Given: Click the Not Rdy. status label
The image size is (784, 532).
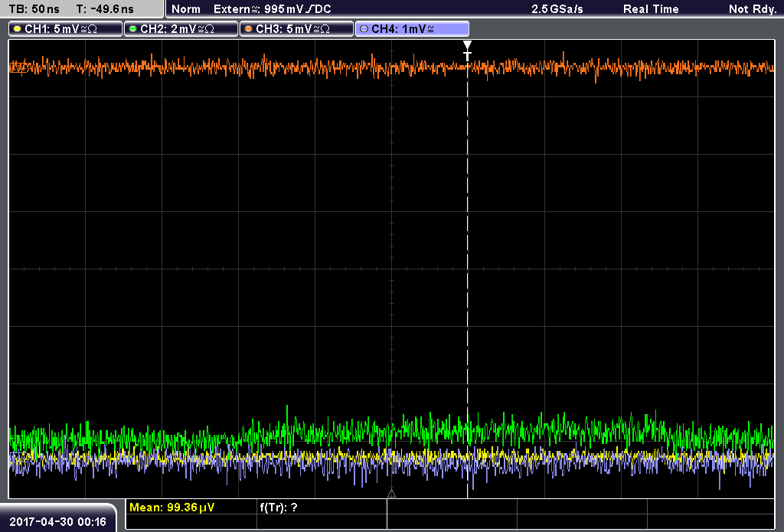Looking at the screenshot, I should coord(753,9).
